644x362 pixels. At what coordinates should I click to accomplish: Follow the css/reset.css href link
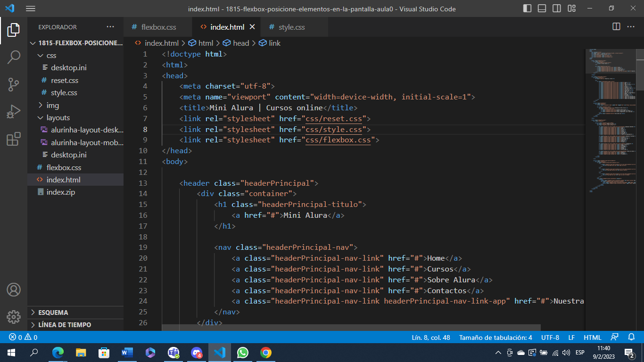click(x=334, y=118)
